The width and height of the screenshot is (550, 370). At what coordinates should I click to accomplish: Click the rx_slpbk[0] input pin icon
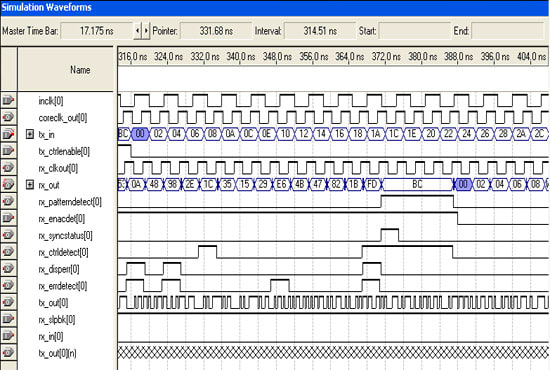coord(8,319)
